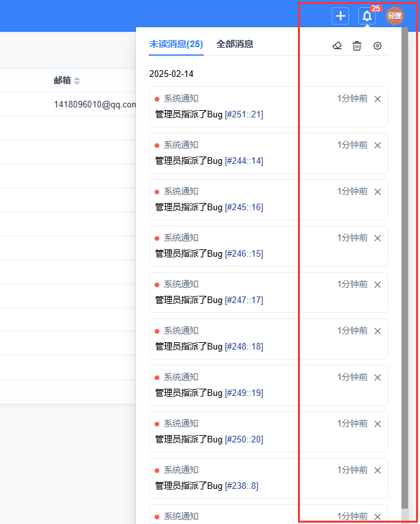The width and height of the screenshot is (420, 524).
Task: Open the bug link [#244::14]
Action: tap(244, 161)
